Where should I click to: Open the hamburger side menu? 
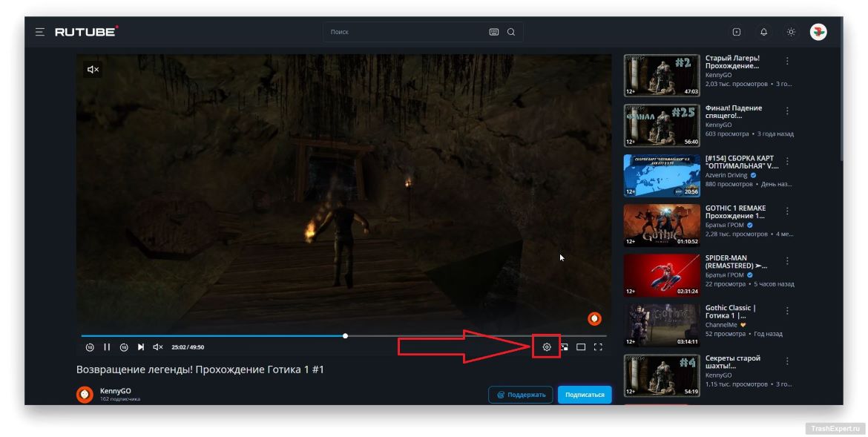pyautogui.click(x=39, y=32)
